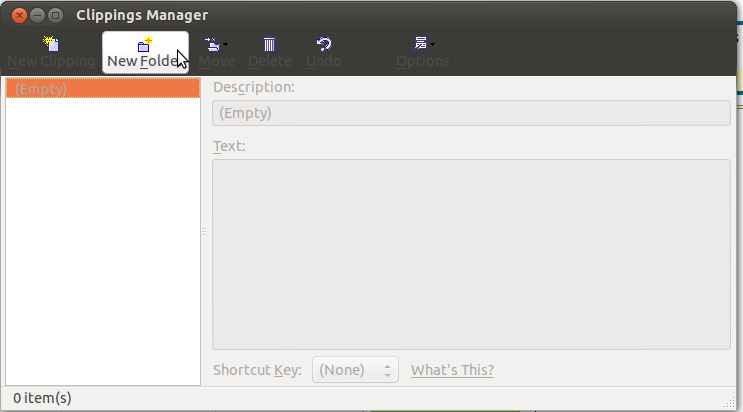Click the New Clipping toolbar icon
This screenshot has width=743, height=412.
(x=50, y=44)
